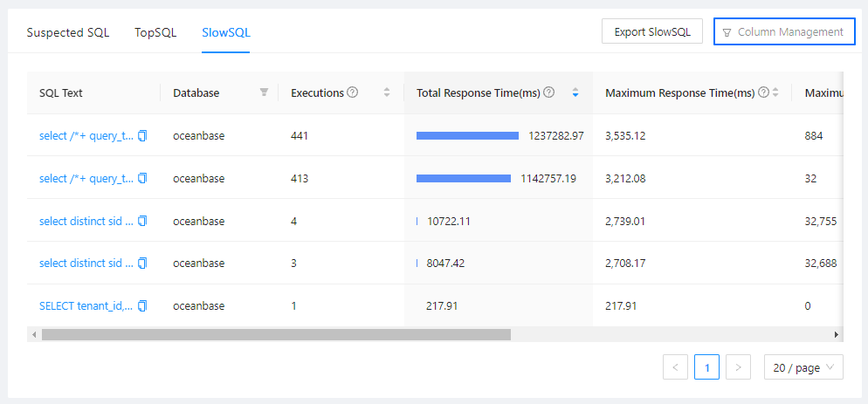Switch to the TopSQL tab

[x=155, y=33]
